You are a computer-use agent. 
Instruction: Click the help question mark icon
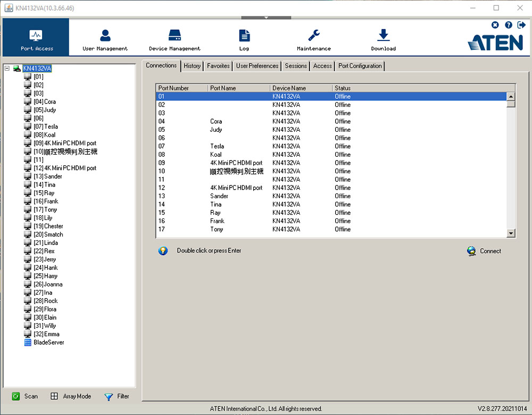(509, 25)
